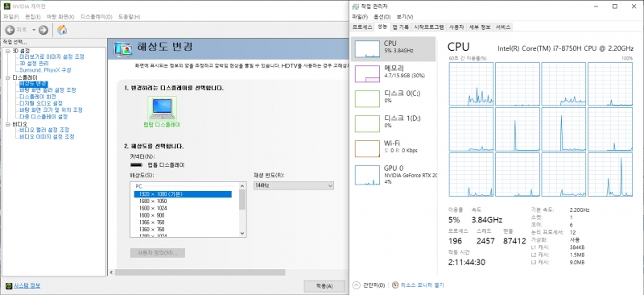Click the NVIDIA icon next to 시스템 정보
Image resolution: width=644 pixels, height=295 pixels.
click(x=9, y=285)
